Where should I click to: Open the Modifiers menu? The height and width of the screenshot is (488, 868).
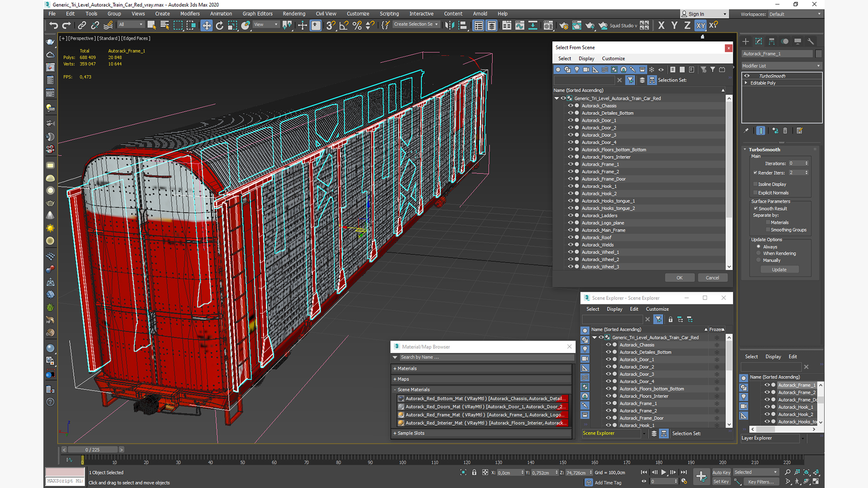coord(190,14)
